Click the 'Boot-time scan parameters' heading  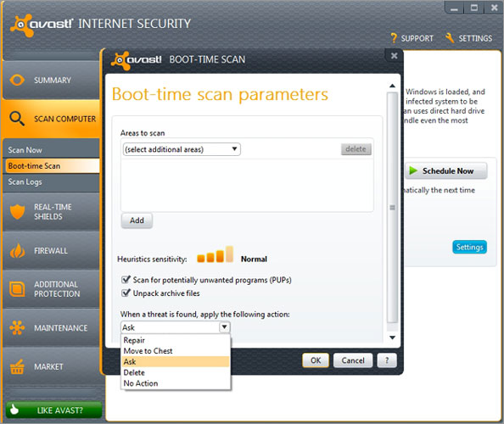coord(220,94)
